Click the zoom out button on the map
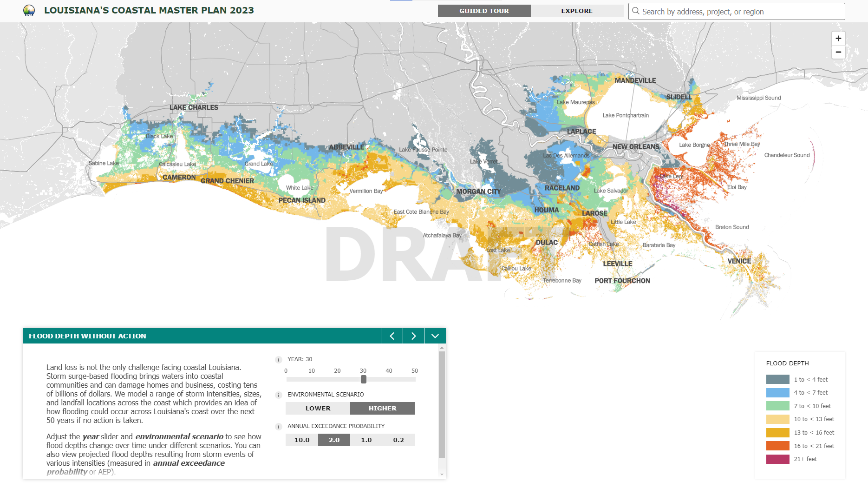The width and height of the screenshot is (868, 502). 838,53
